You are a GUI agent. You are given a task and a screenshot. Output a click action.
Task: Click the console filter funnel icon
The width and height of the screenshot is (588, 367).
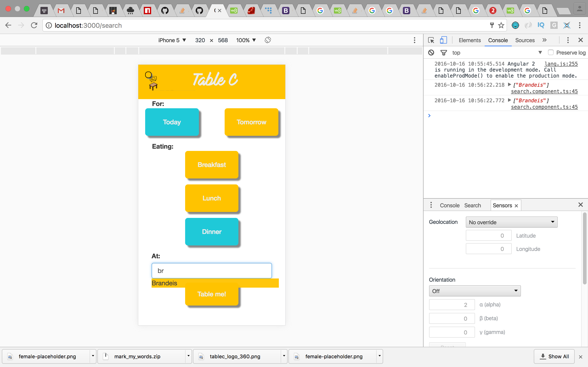(444, 53)
